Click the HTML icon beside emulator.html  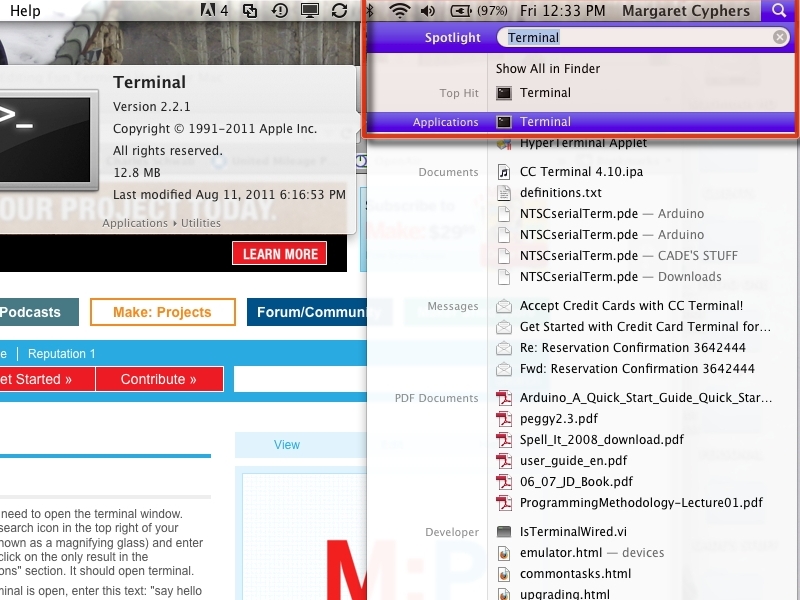click(x=504, y=553)
